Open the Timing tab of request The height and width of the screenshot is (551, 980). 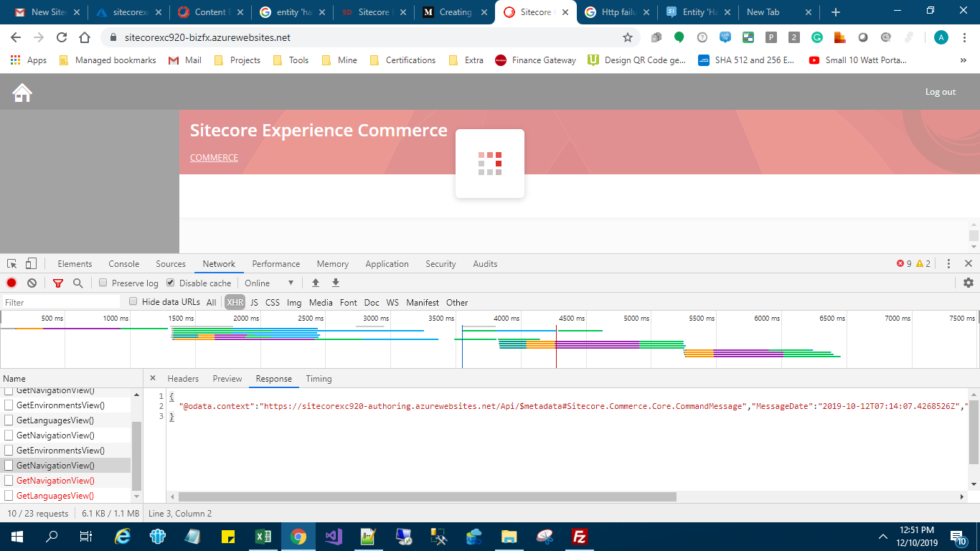pos(319,378)
